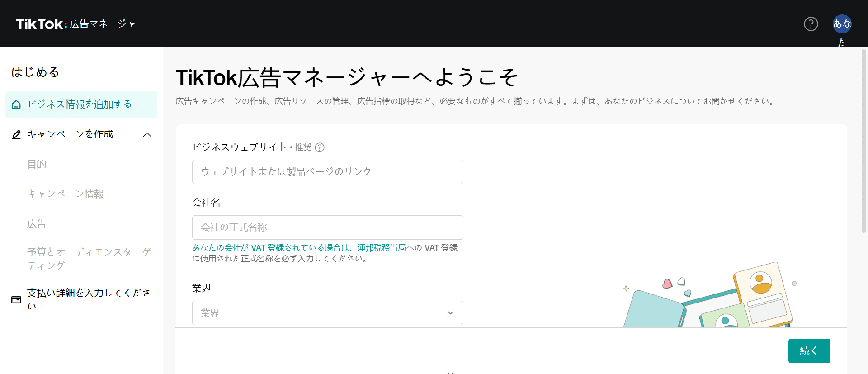Go to キャンペーン情報 step
The width and height of the screenshot is (868, 374).
(66, 194)
